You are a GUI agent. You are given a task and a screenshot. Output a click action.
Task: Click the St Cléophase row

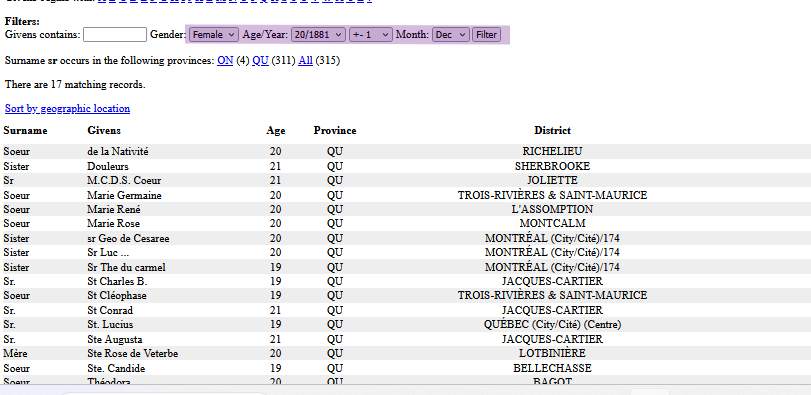click(x=406, y=295)
